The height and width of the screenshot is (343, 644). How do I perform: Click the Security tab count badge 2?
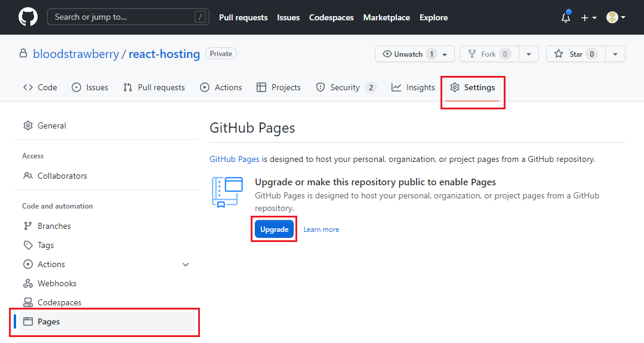click(x=371, y=88)
